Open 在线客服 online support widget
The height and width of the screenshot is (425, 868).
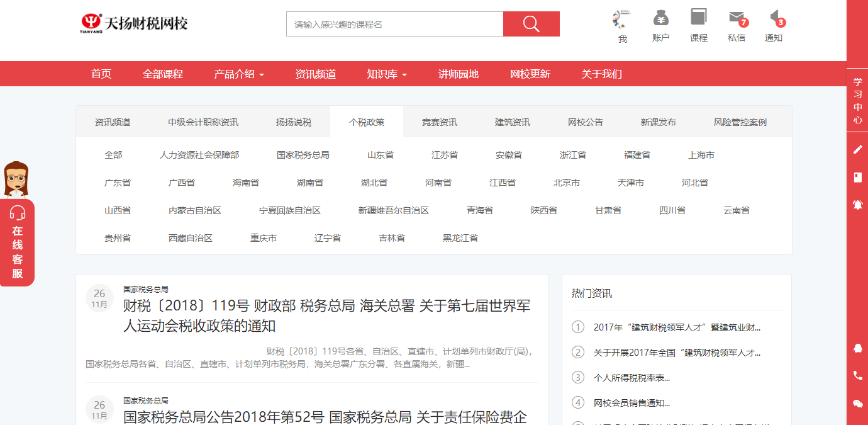pos(17,242)
